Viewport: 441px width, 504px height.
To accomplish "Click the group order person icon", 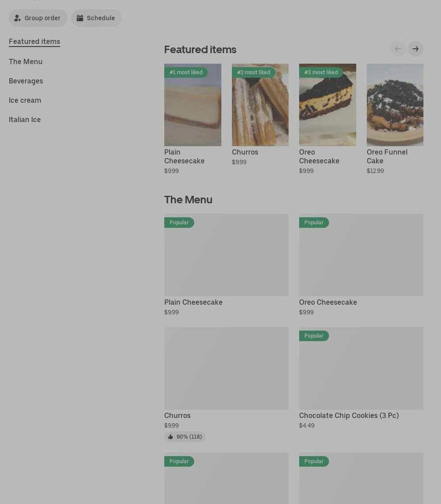I will (18, 18).
